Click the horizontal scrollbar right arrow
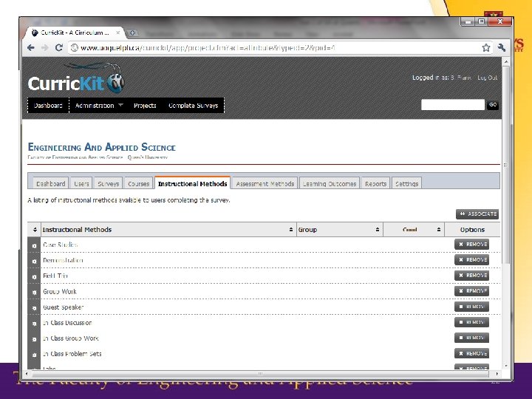532x399 pixels. (x=497, y=374)
